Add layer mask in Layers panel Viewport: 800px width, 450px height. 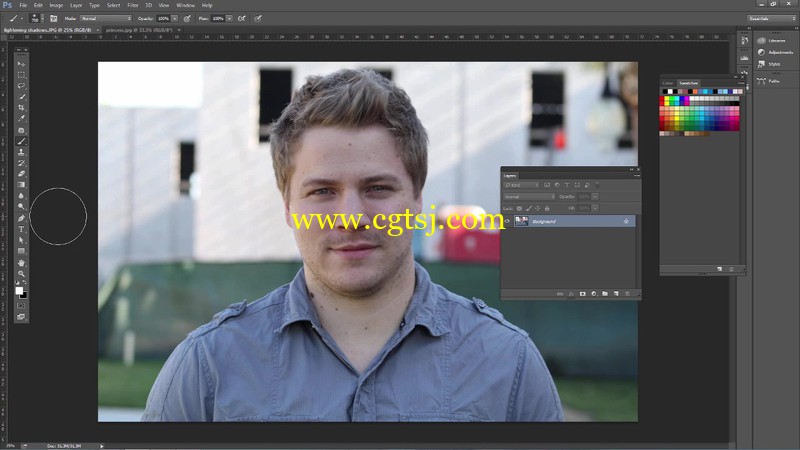pyautogui.click(x=582, y=294)
